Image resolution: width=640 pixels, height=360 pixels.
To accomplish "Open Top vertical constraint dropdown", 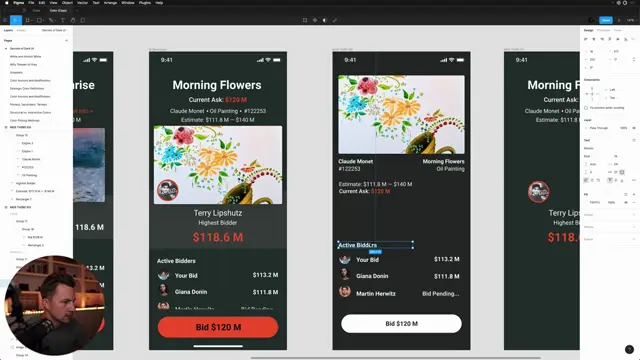I will click(612, 98).
